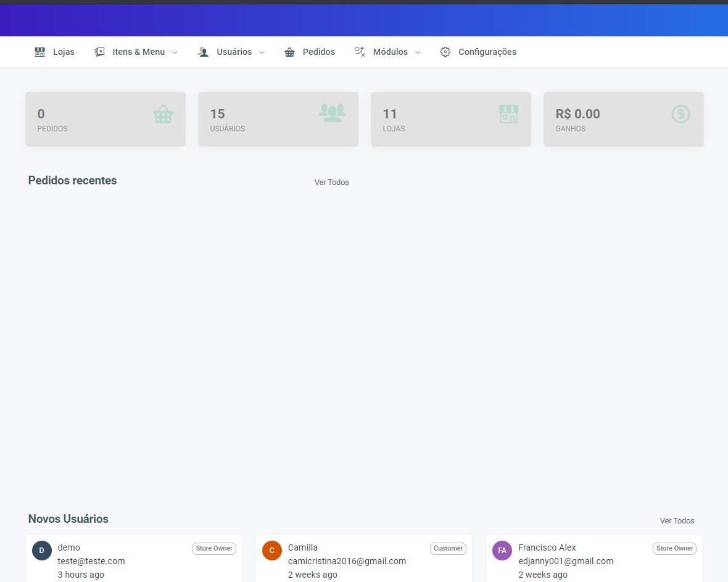Click Ver Todos next to Novos Usuários
728x582 pixels.
pos(677,521)
